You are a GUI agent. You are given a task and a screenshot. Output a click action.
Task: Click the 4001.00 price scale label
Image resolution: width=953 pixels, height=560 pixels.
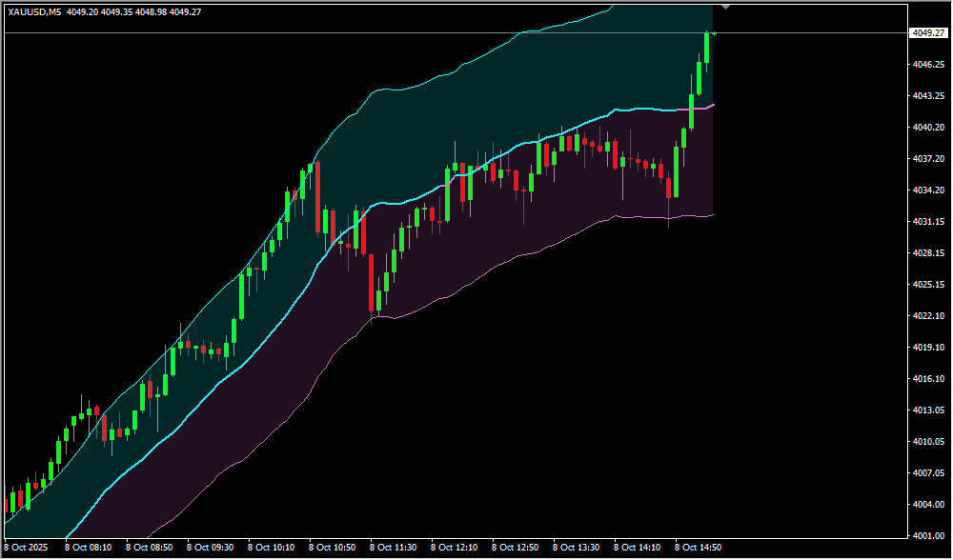[x=927, y=536]
